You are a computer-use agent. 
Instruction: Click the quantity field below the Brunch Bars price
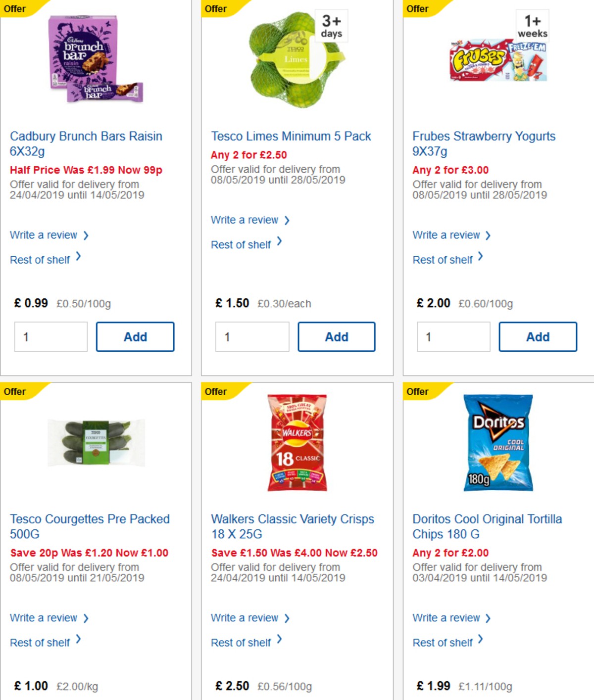tap(50, 336)
